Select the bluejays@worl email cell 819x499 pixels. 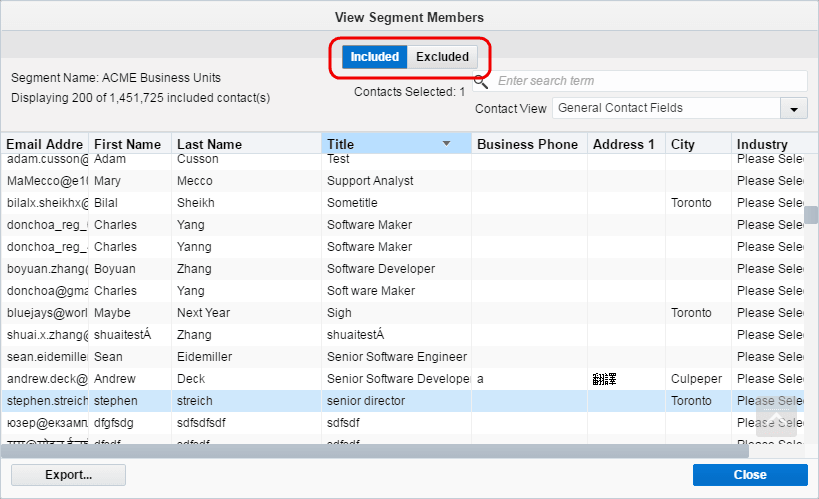(45, 312)
